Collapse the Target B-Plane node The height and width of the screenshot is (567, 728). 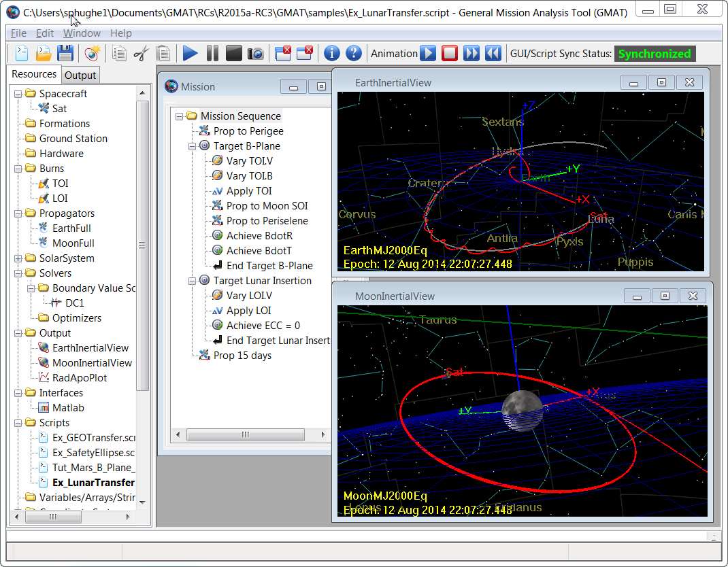193,145
